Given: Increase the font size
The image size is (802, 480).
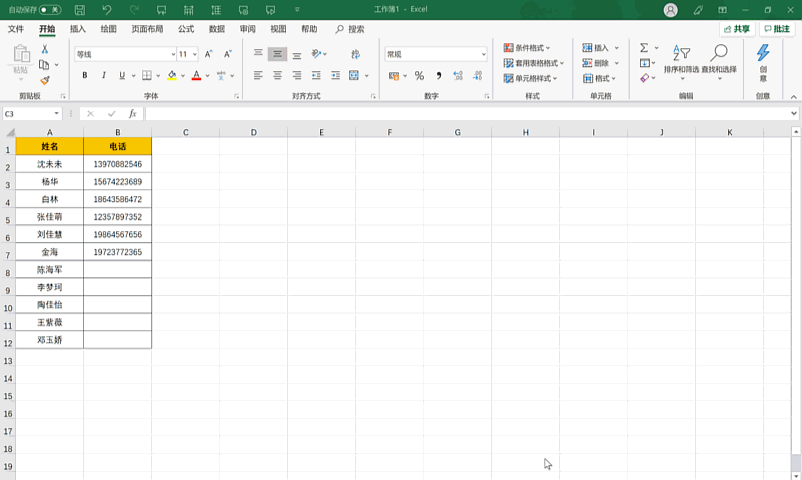Looking at the screenshot, I should pyautogui.click(x=209, y=54).
